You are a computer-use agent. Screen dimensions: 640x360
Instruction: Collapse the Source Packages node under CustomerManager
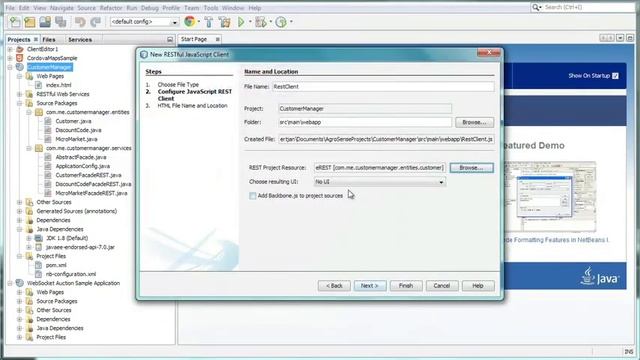pyautogui.click(x=19, y=103)
